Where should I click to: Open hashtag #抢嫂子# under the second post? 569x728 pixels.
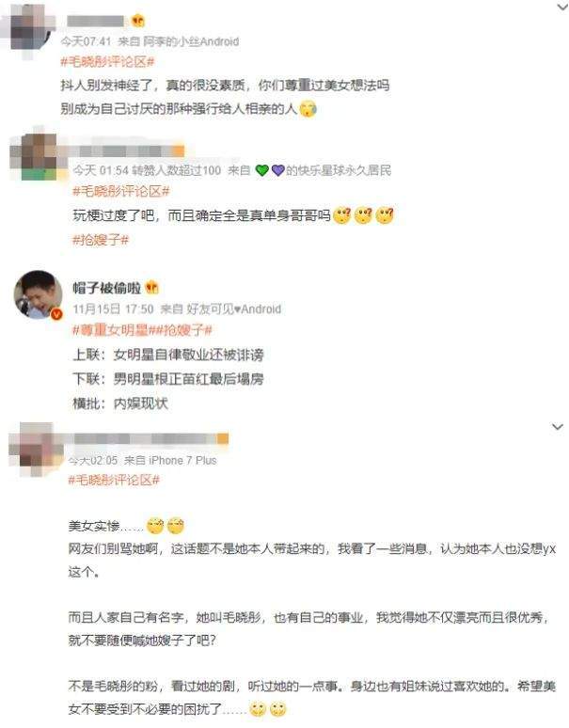click(x=101, y=240)
